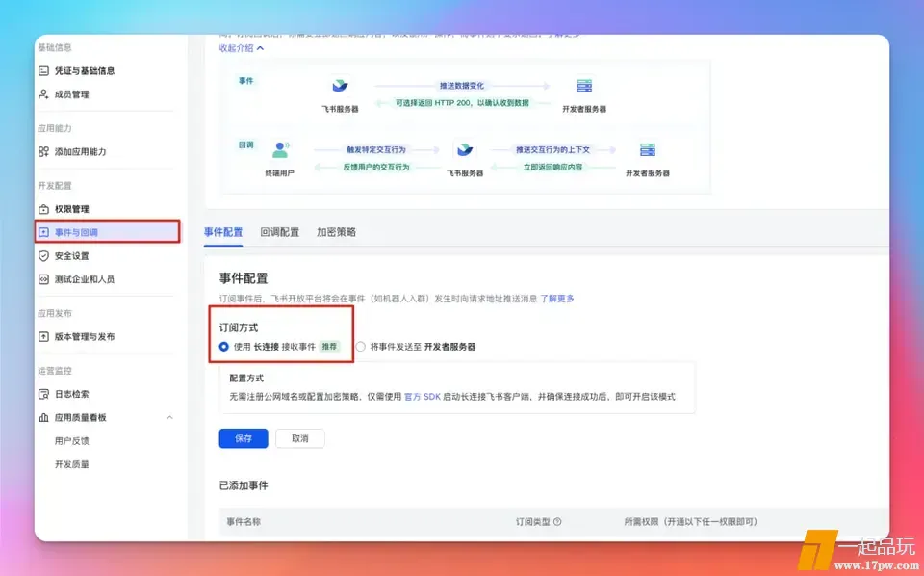Click the 权限管理 lock icon

coord(43,209)
